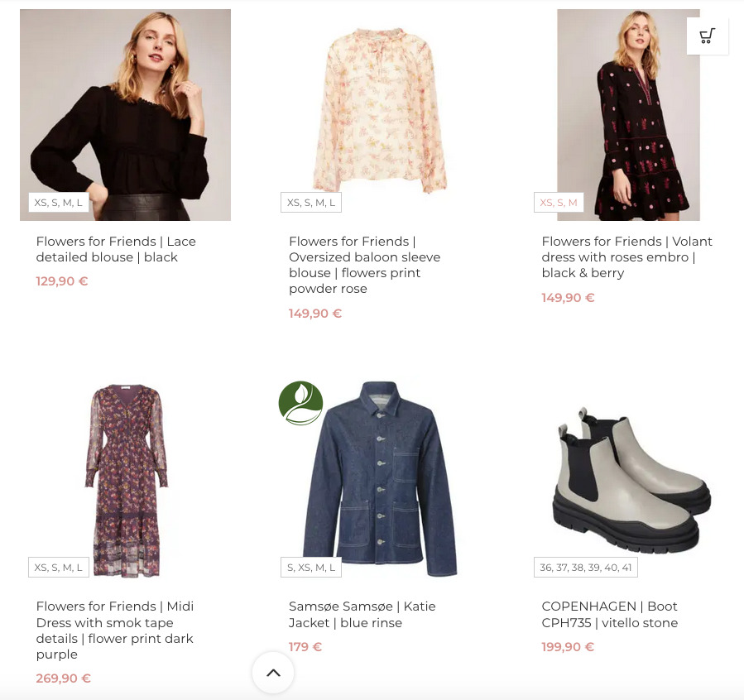Click the scroll-to-top arrow button

point(273,672)
